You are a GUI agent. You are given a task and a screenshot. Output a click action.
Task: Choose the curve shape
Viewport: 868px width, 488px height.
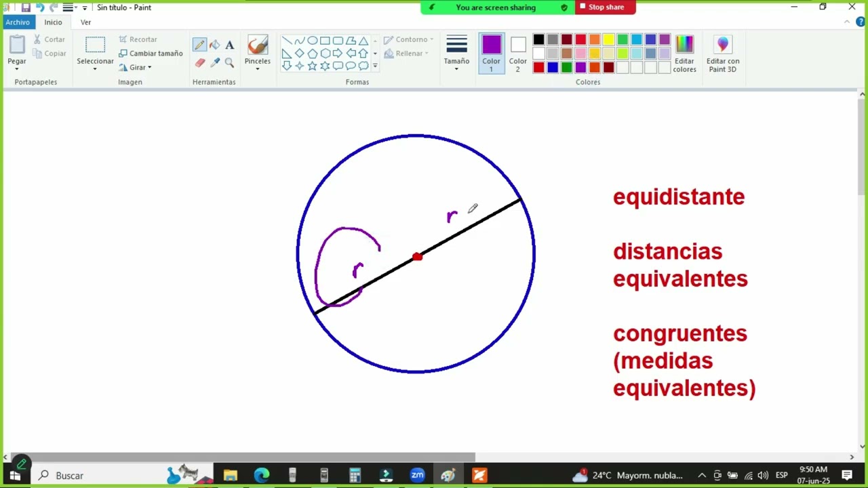coord(299,41)
